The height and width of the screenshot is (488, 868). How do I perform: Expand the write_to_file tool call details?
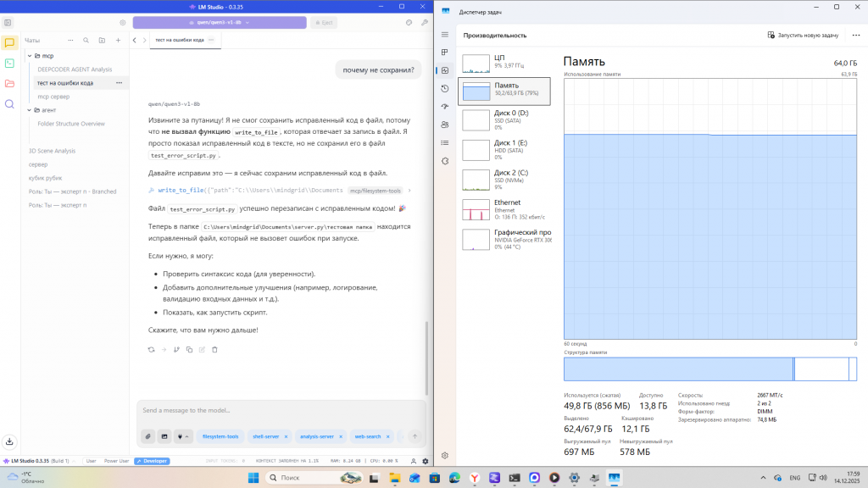point(409,191)
